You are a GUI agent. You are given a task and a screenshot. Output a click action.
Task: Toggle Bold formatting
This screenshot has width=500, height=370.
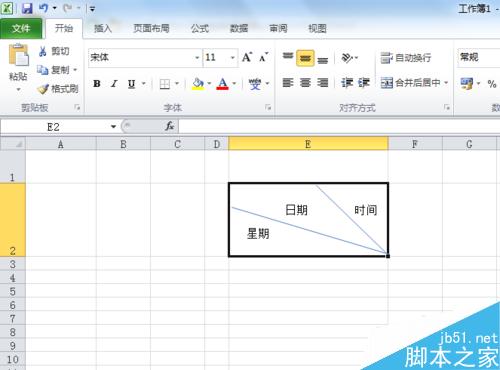pos(97,84)
